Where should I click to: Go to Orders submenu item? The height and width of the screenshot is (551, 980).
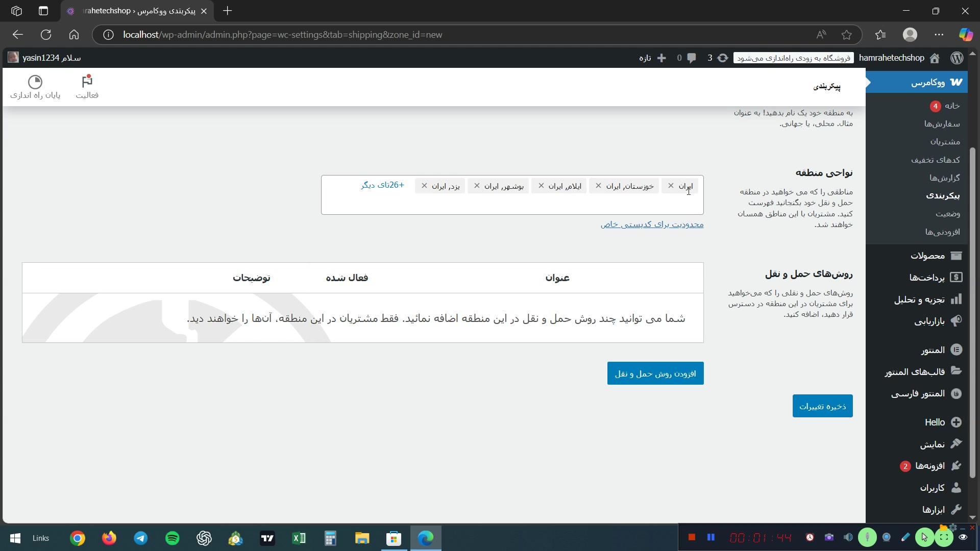941,123
